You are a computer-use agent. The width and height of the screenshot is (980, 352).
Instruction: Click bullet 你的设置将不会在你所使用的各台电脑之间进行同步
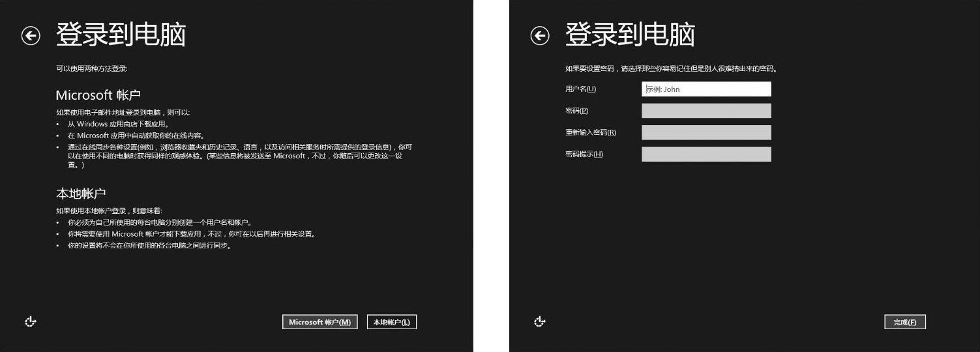tap(150, 246)
